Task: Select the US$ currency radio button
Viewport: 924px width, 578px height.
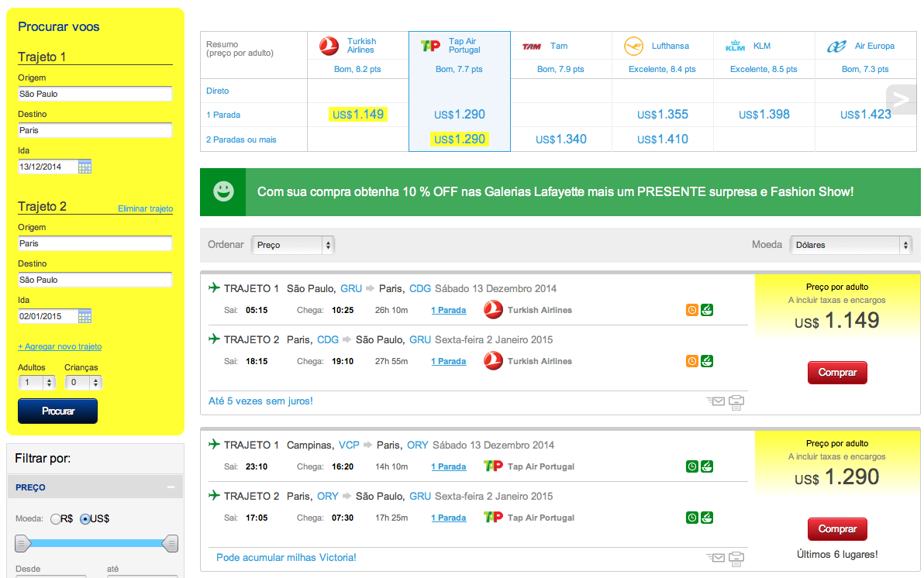Action: tap(85, 518)
